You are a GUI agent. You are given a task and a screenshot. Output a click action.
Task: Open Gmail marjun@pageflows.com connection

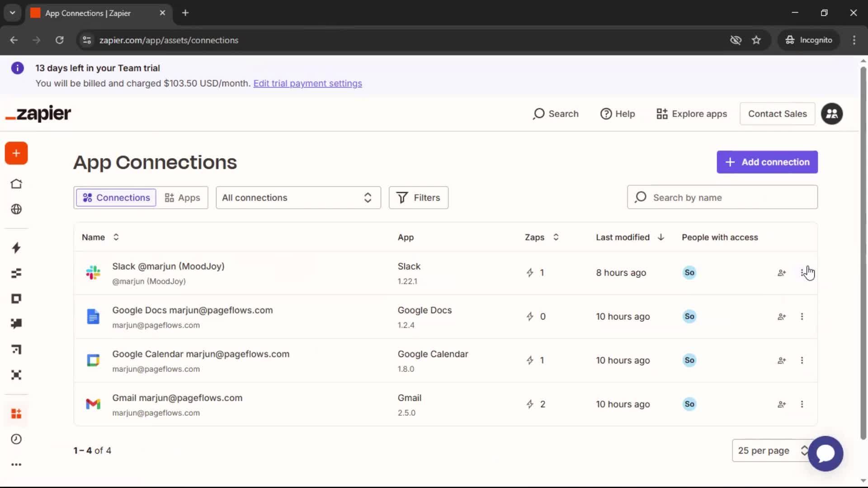[x=177, y=398]
